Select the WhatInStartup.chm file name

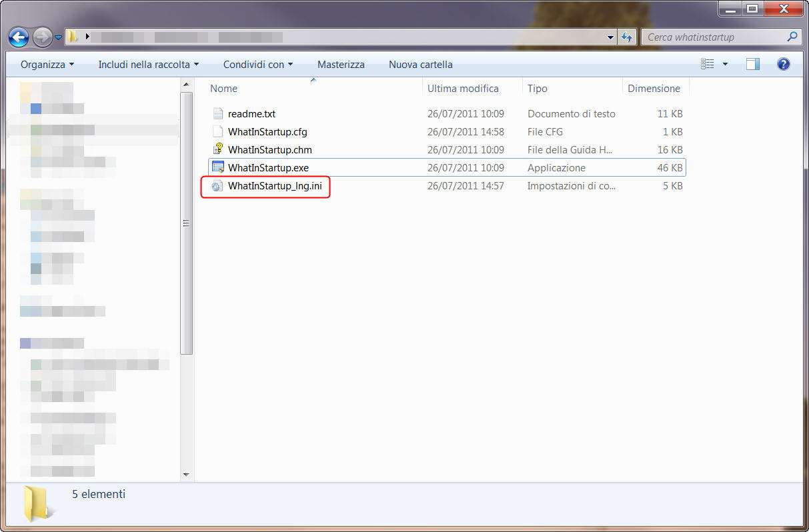tap(269, 150)
